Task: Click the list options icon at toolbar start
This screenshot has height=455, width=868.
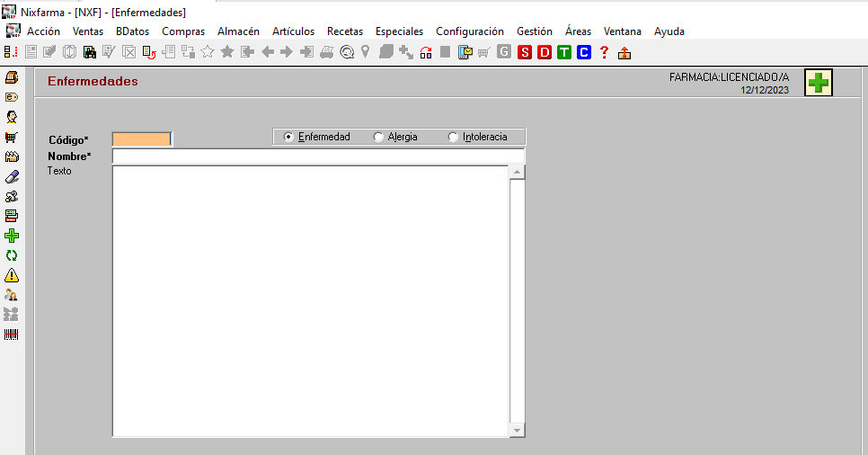Action: (11, 52)
